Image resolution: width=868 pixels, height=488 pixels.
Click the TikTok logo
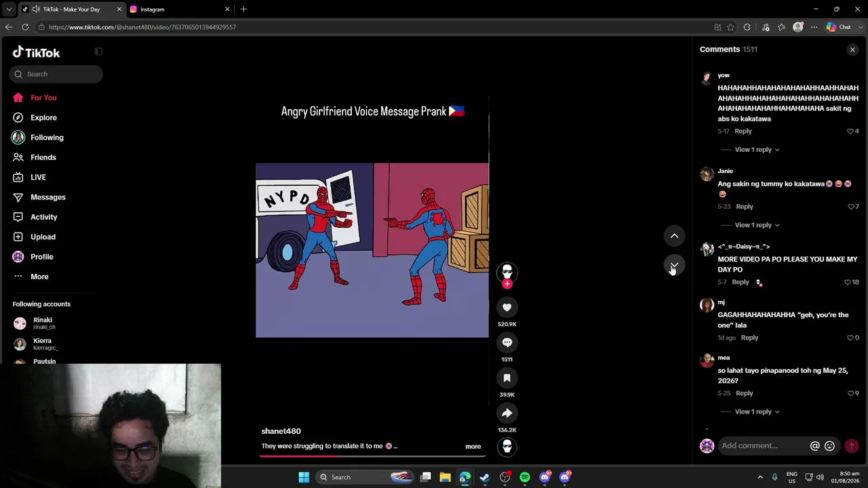tap(36, 52)
